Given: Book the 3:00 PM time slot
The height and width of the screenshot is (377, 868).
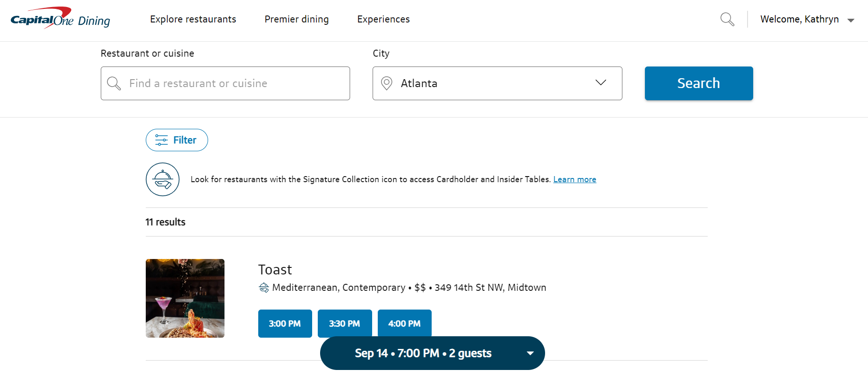Looking at the screenshot, I should tap(285, 323).
